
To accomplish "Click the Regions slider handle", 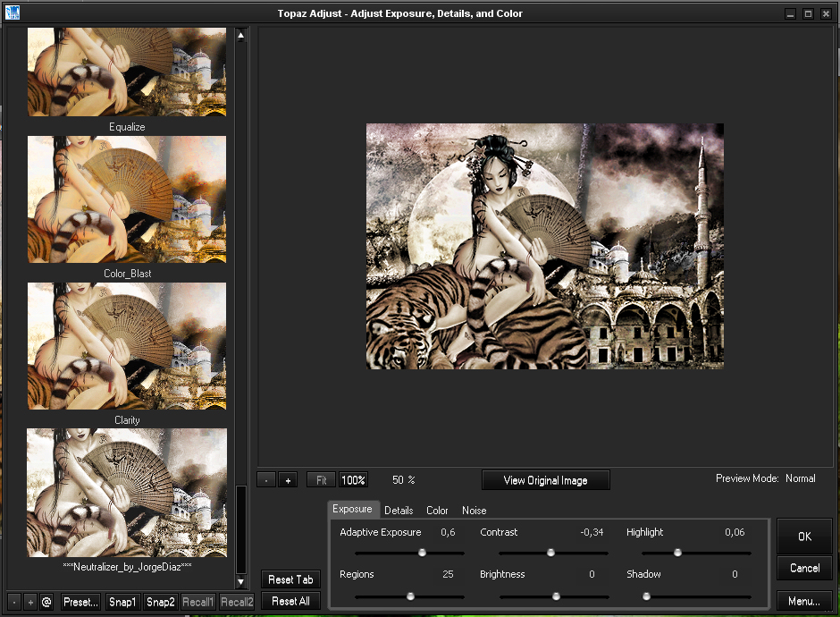I will coord(410,596).
